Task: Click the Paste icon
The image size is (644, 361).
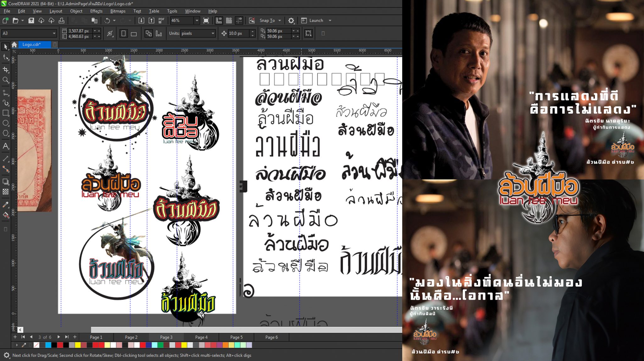Action: click(94, 20)
